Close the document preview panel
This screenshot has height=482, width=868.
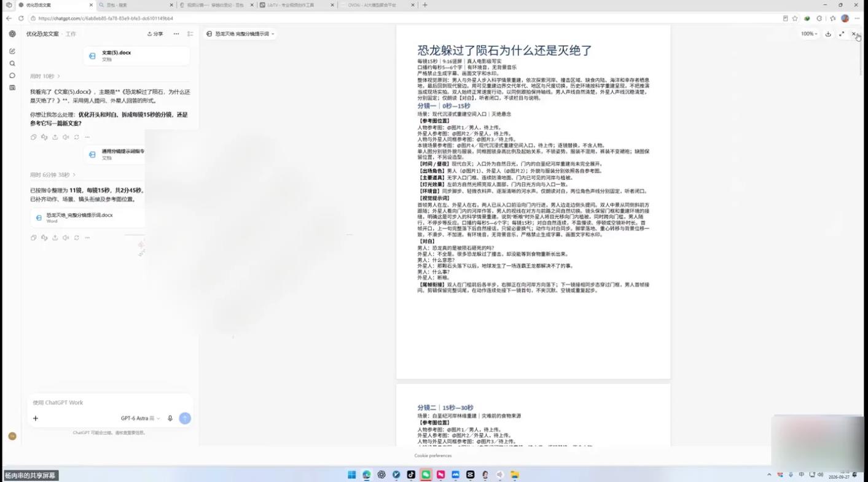854,34
